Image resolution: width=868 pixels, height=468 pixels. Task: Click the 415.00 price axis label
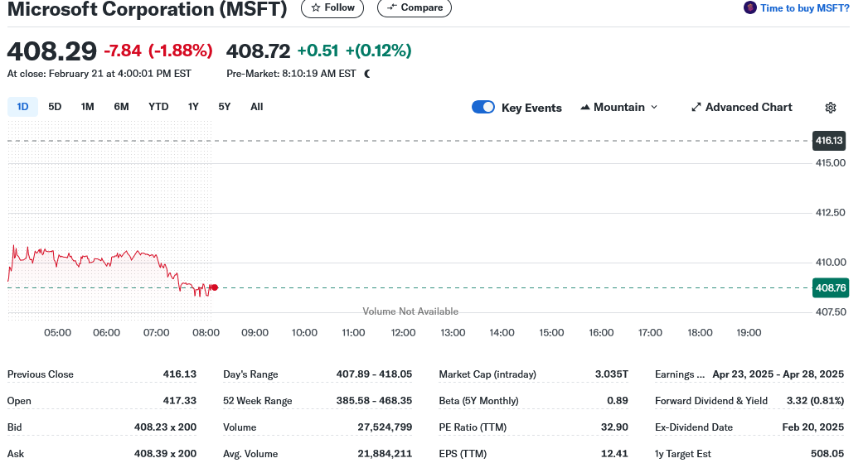click(x=831, y=163)
